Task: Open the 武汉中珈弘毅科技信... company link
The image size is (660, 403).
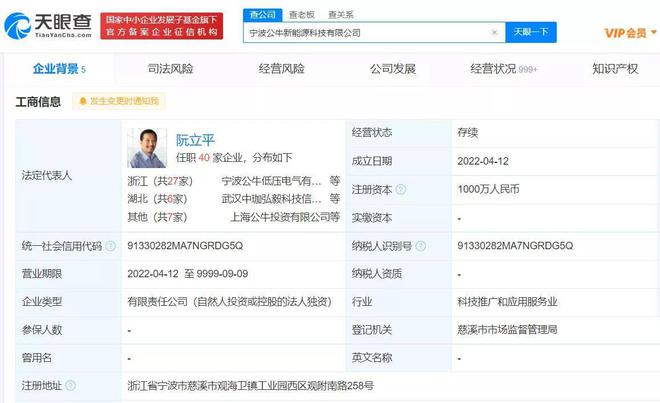Action: click(x=271, y=199)
